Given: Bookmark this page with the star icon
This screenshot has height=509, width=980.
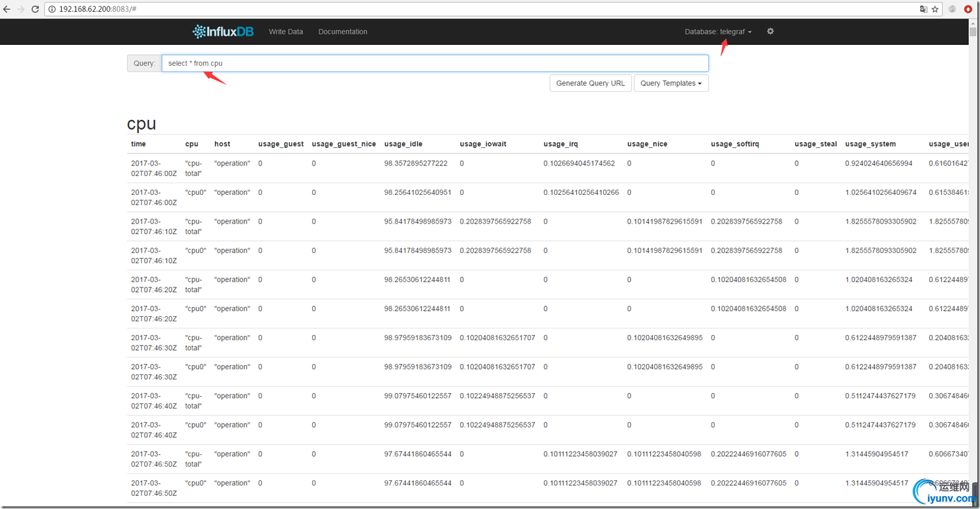Looking at the screenshot, I should click(935, 9).
